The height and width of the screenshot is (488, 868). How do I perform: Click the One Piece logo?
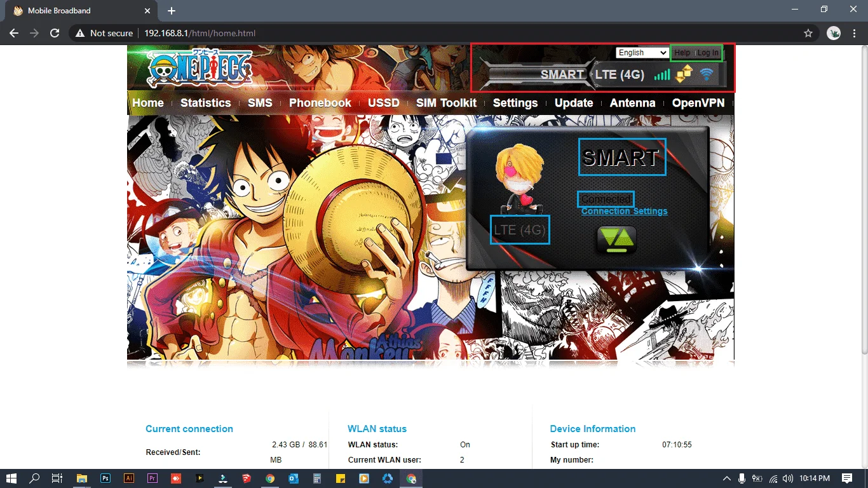[200, 67]
